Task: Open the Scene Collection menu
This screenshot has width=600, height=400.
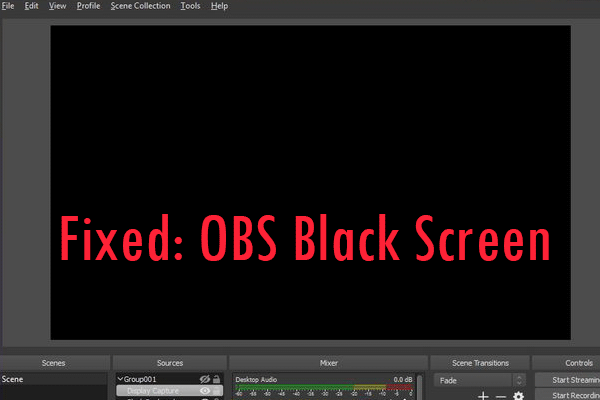Action: pyautogui.click(x=140, y=6)
